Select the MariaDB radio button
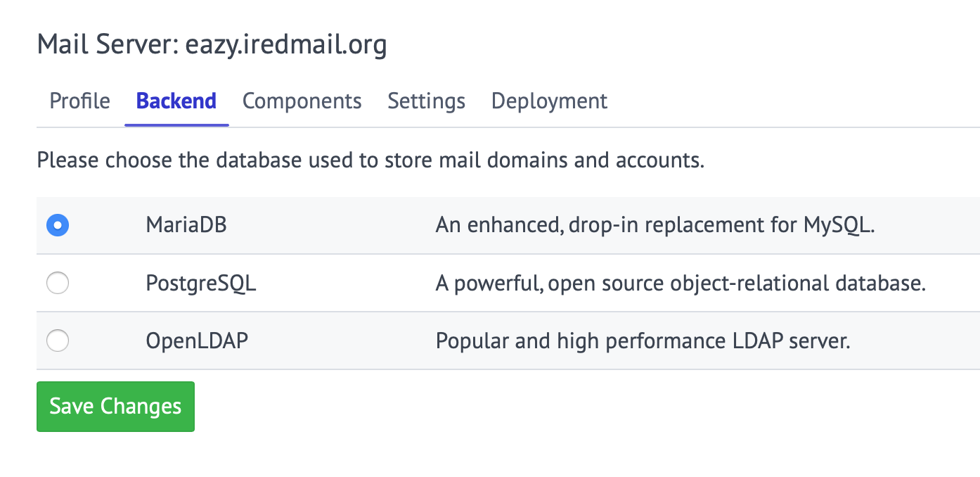This screenshot has height=477, width=980. 57,226
